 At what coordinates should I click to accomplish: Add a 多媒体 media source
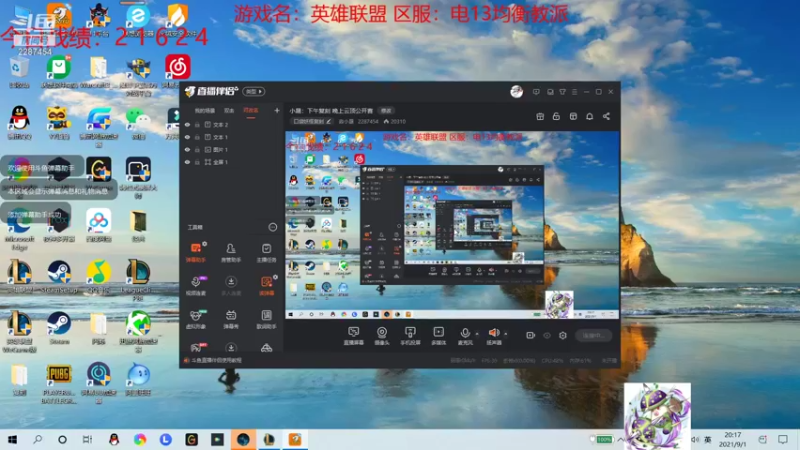coord(438,336)
